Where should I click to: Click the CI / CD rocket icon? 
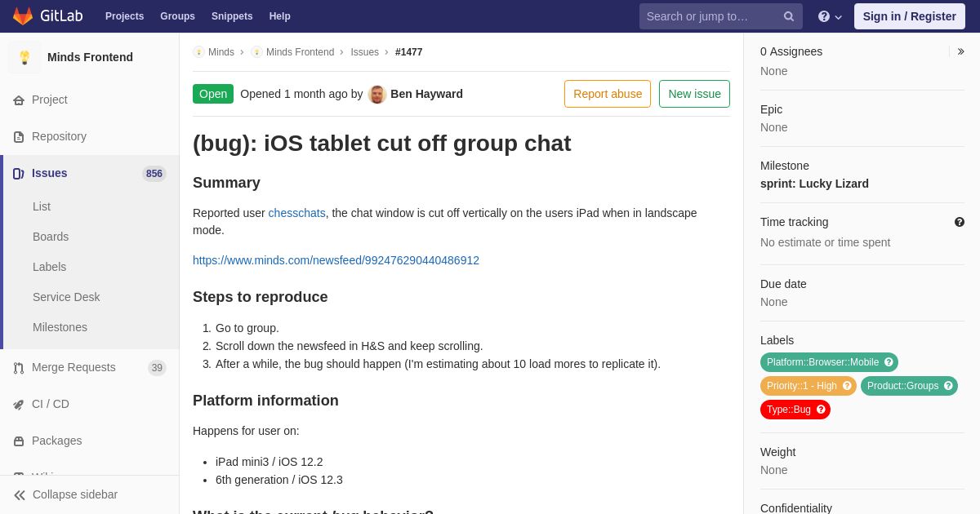[19, 405]
